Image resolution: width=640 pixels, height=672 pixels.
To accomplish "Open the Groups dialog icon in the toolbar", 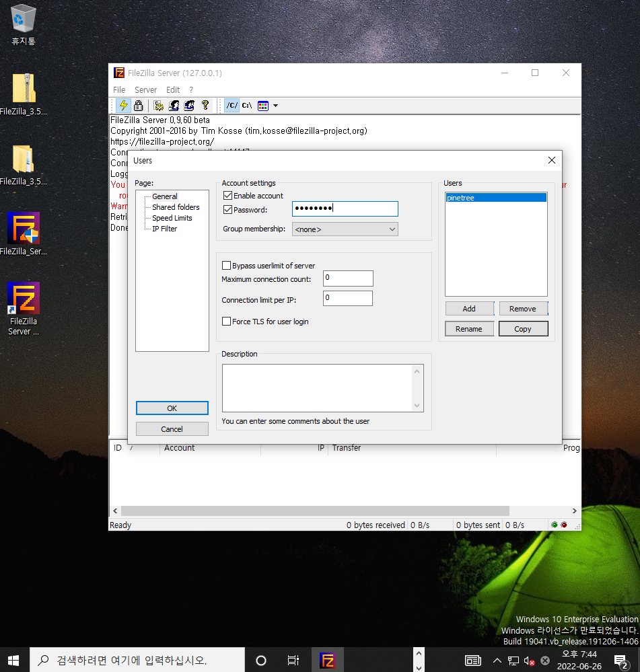I will coord(189,106).
